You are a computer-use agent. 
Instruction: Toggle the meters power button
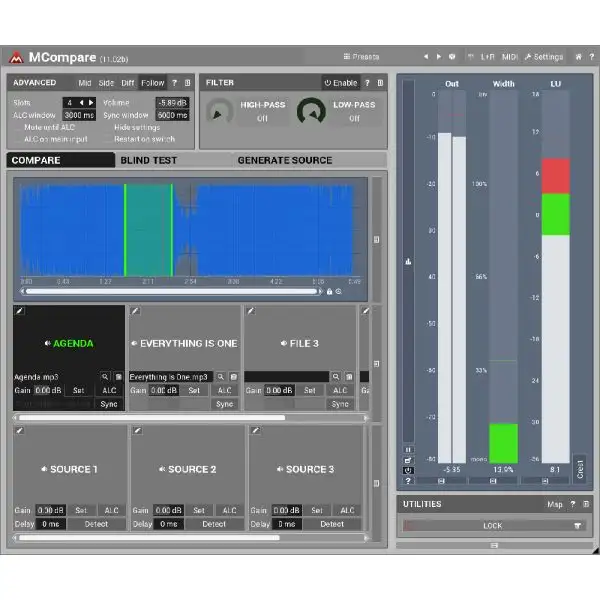(408, 470)
